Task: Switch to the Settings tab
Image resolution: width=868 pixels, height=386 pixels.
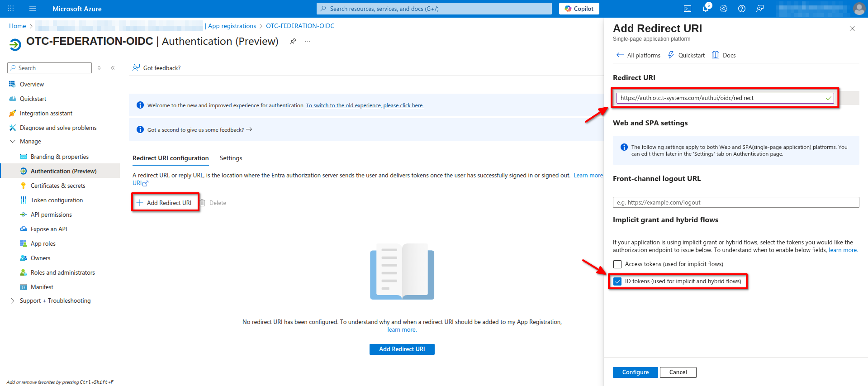Action: pos(231,158)
